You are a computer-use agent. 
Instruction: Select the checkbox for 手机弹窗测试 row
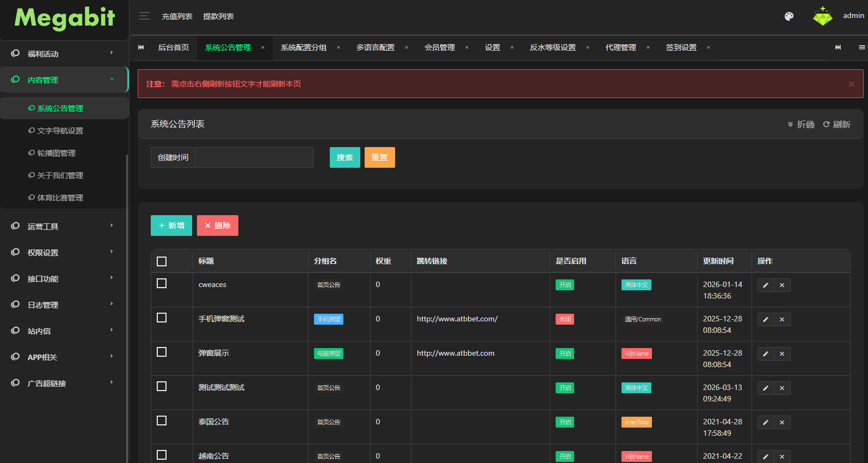162,318
